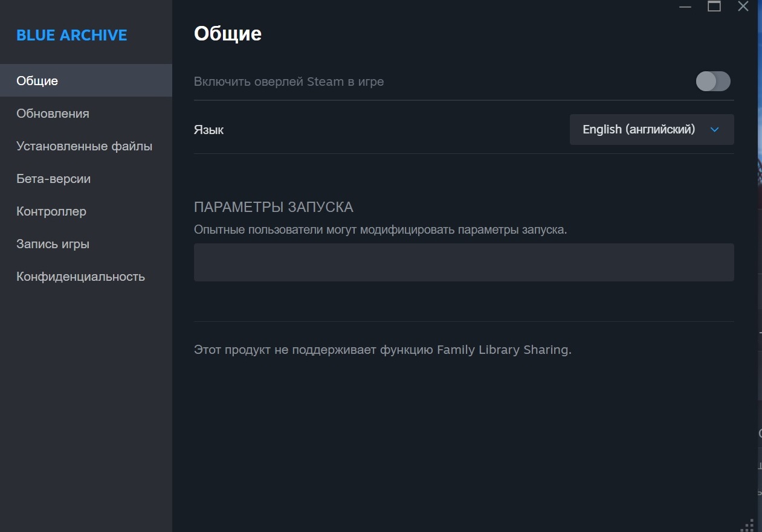
Task: Select the Запись игры section
Action: [x=86, y=244]
